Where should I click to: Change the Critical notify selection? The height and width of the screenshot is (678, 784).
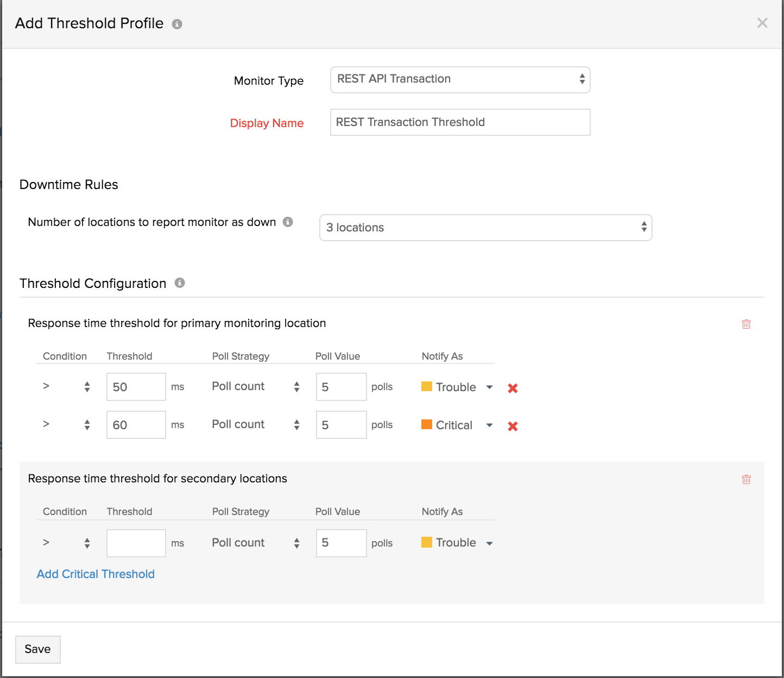pyautogui.click(x=489, y=425)
